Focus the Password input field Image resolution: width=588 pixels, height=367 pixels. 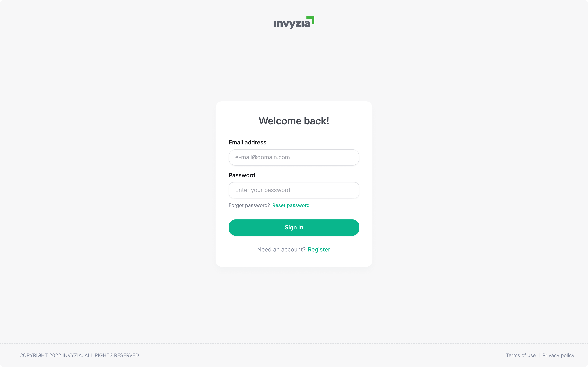294,190
